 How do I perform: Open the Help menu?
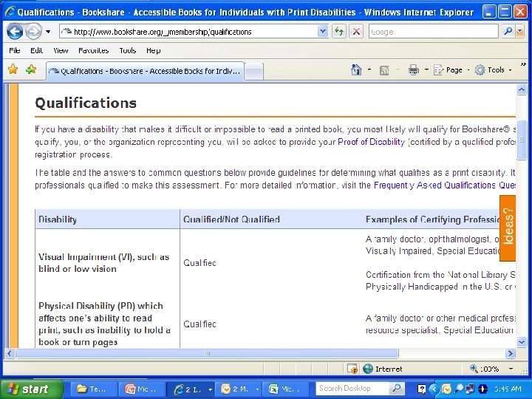coord(154,50)
